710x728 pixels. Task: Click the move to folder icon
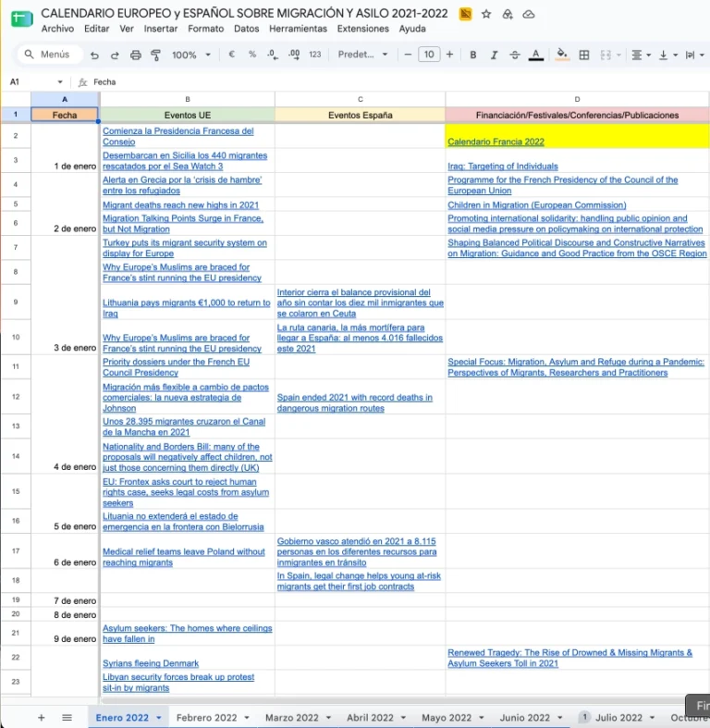[508, 15]
